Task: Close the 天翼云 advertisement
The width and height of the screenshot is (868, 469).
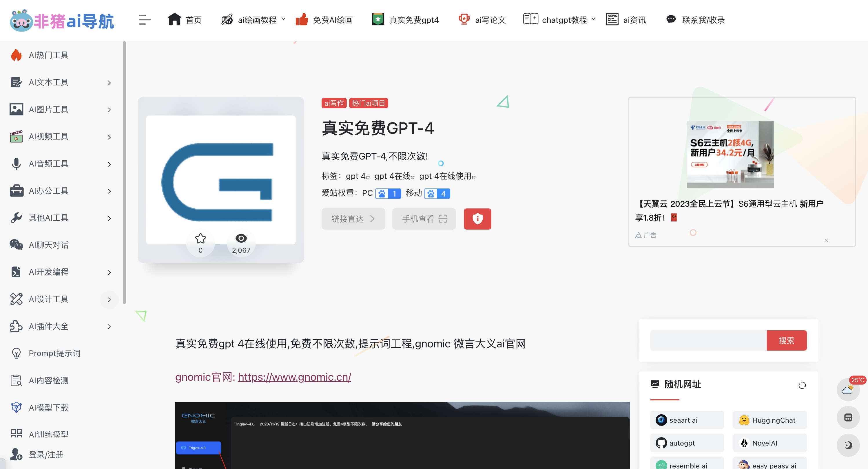Action: 826,240
